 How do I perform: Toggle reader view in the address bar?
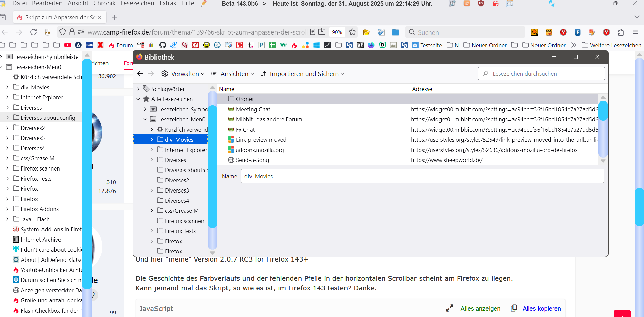click(x=313, y=32)
